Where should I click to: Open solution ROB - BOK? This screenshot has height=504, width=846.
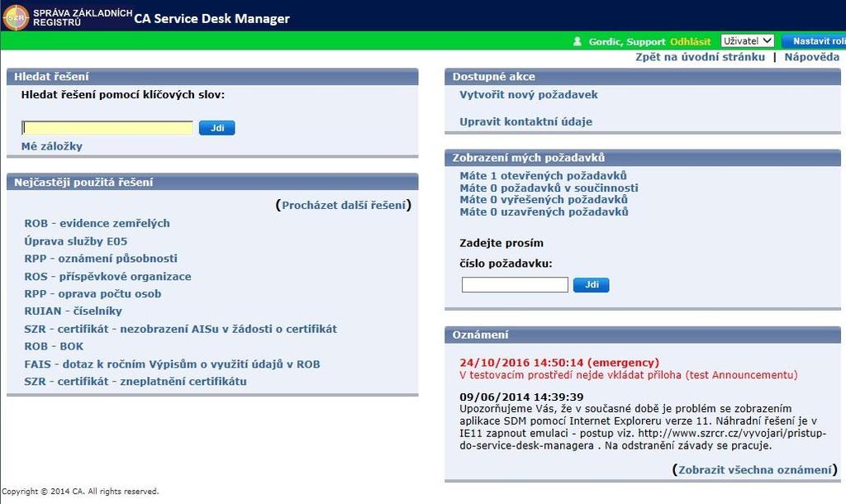pos(54,346)
